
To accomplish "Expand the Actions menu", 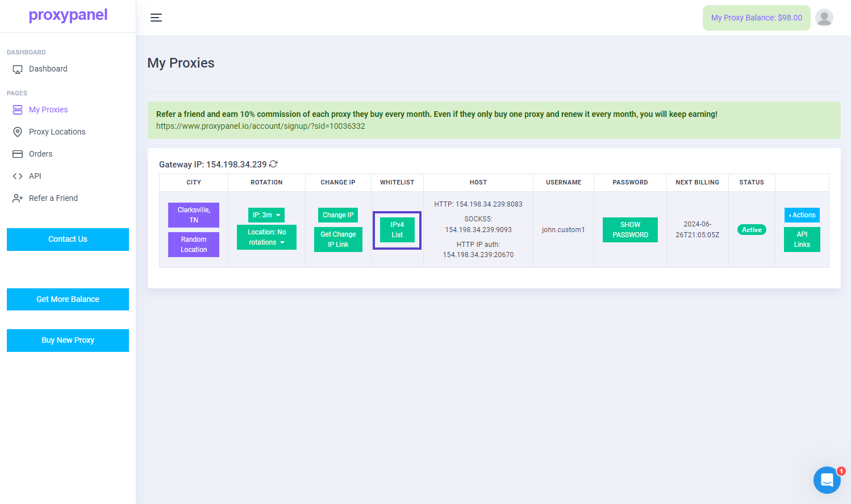I will tap(802, 215).
